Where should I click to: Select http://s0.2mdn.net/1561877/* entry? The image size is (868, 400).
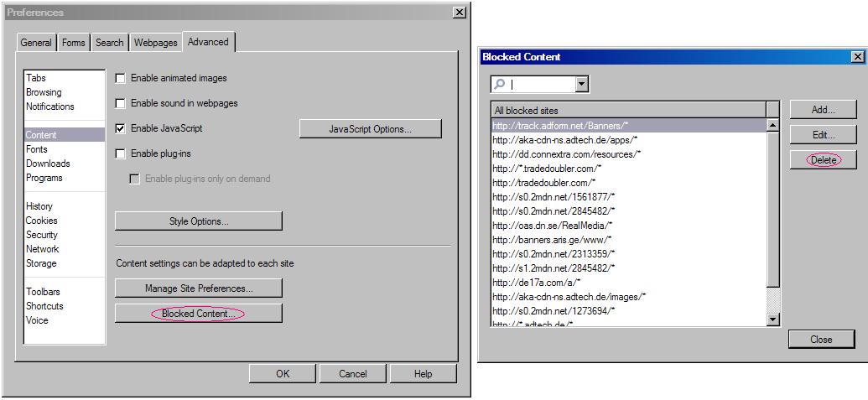628,197
